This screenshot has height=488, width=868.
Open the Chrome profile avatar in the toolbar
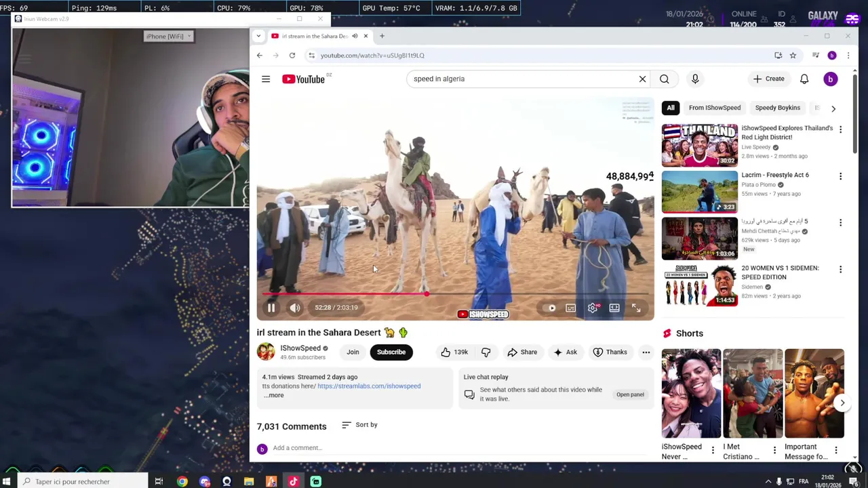click(832, 56)
